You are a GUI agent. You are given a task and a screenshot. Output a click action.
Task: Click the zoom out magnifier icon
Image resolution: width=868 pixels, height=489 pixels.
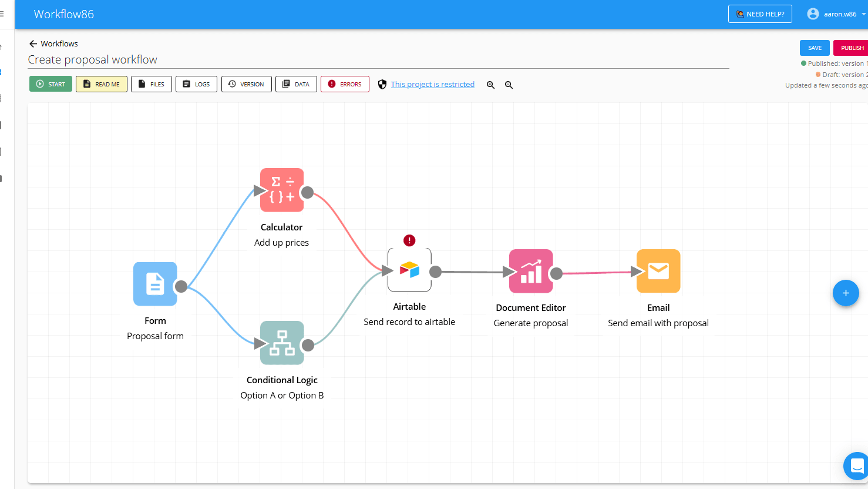[x=509, y=85]
